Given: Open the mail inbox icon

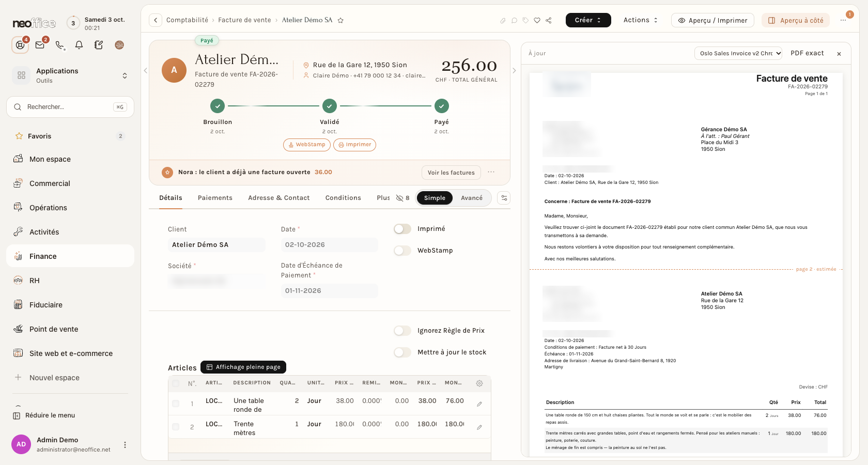Looking at the screenshot, I should pyautogui.click(x=40, y=45).
